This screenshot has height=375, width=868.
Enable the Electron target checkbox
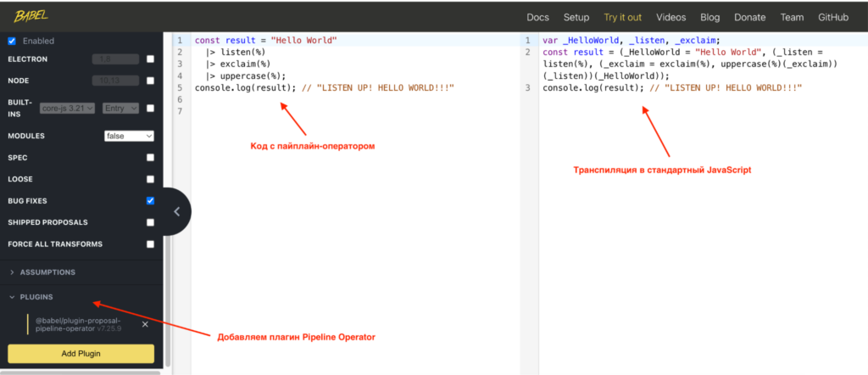click(150, 59)
